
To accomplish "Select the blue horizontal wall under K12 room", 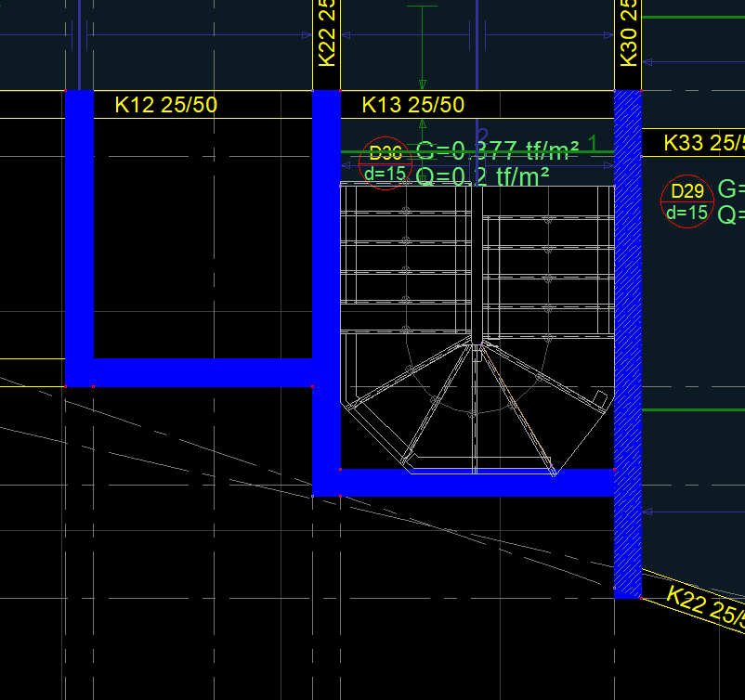I will click(203, 372).
